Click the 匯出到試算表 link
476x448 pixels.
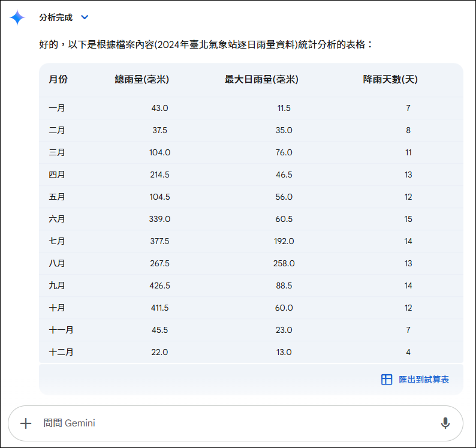click(x=424, y=380)
